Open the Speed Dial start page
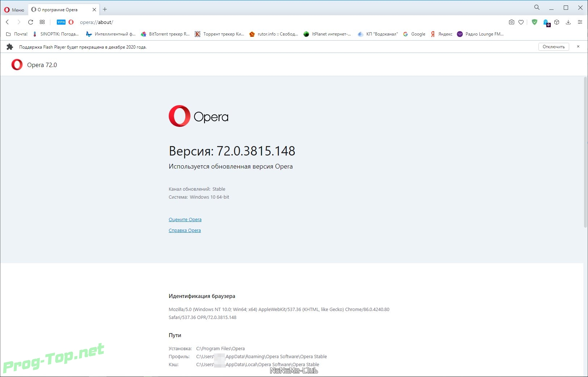Screen dimensions: 588x377 (x=42, y=22)
